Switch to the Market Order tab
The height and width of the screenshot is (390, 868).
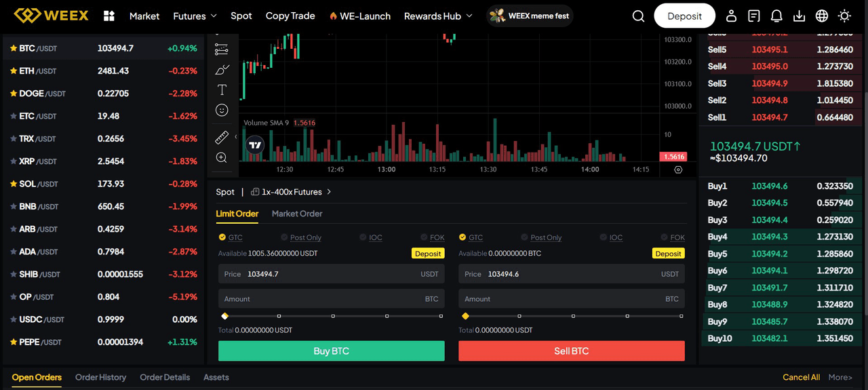pyautogui.click(x=297, y=214)
